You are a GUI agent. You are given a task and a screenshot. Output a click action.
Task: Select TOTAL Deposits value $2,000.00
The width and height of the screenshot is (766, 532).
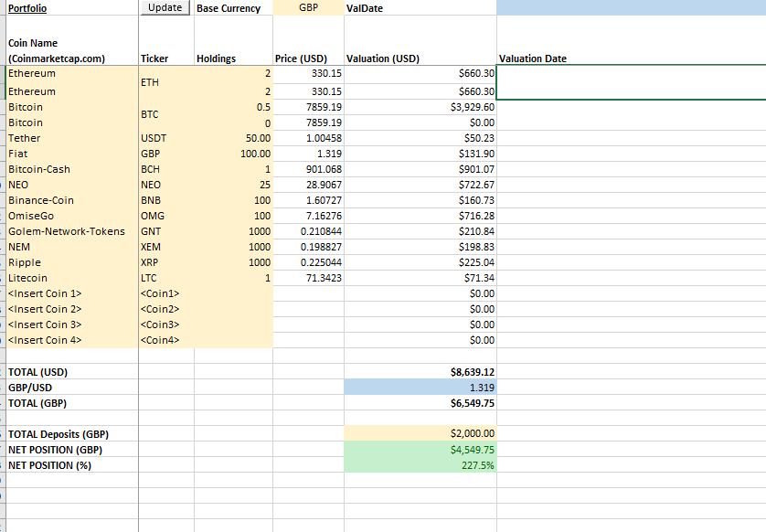(x=420, y=434)
